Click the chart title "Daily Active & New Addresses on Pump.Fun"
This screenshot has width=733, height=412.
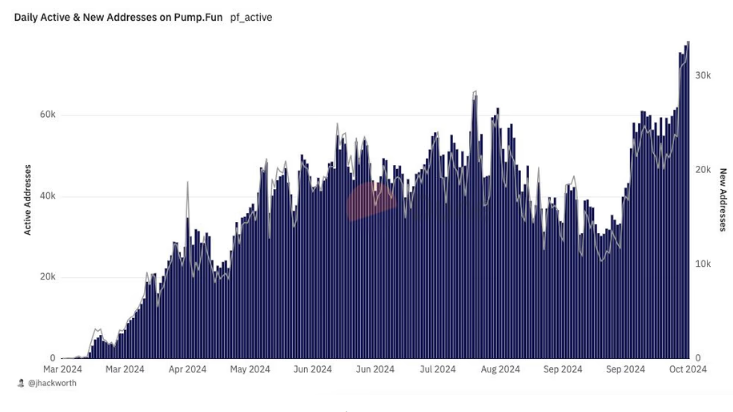(118, 17)
